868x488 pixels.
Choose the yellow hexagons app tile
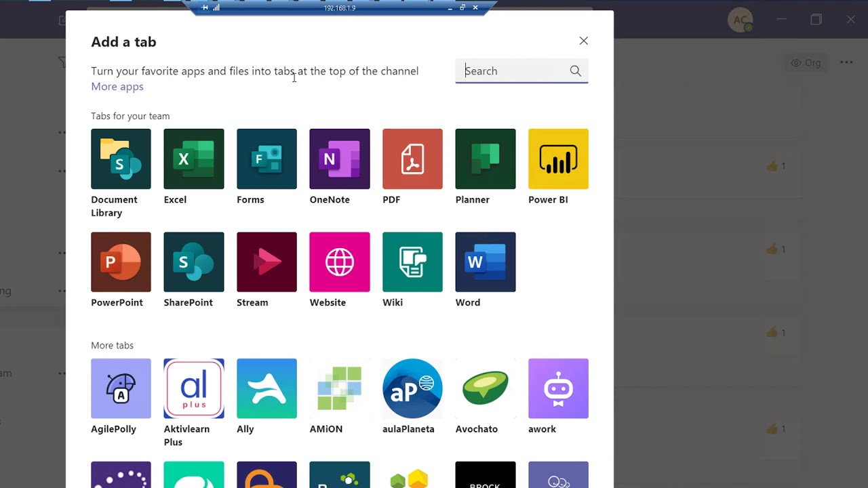click(412, 475)
